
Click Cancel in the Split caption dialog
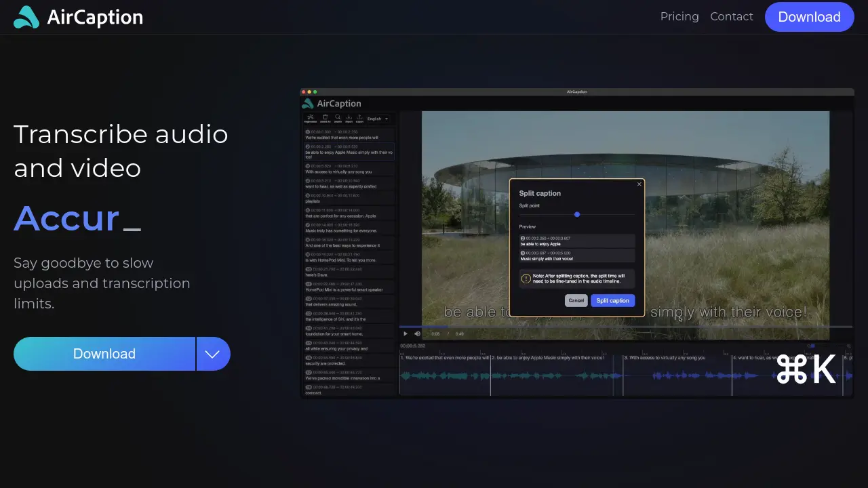point(576,300)
